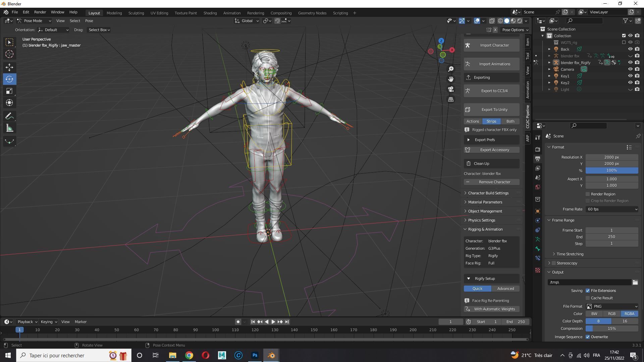Hide the Camera object in outliner

pos(630,69)
